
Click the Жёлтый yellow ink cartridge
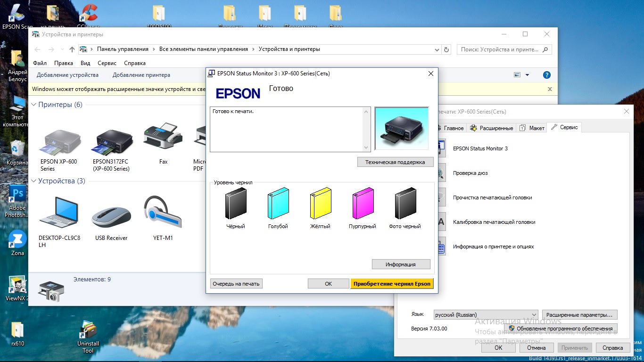pyautogui.click(x=321, y=203)
